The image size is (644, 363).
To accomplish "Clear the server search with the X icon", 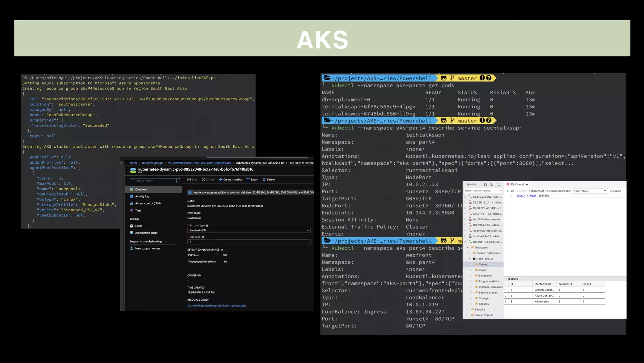I will [x=500, y=190].
